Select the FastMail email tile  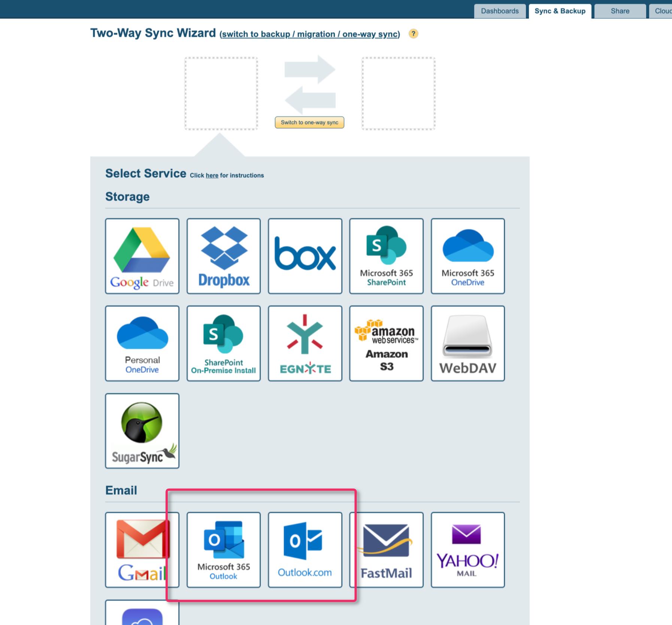pyautogui.click(x=386, y=550)
